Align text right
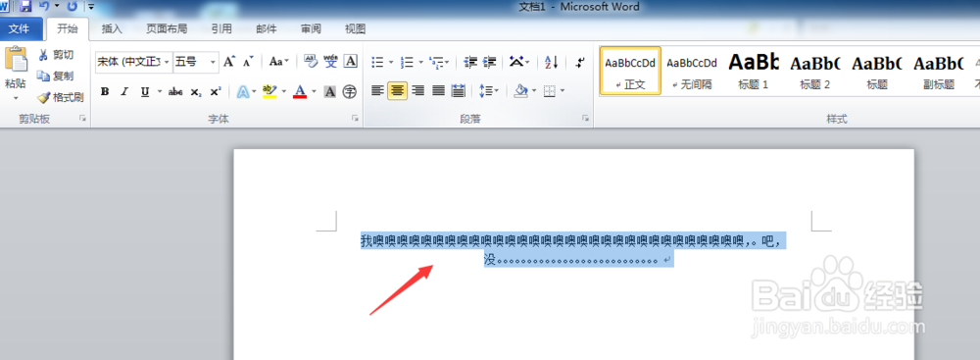The image size is (980, 360). [x=418, y=91]
